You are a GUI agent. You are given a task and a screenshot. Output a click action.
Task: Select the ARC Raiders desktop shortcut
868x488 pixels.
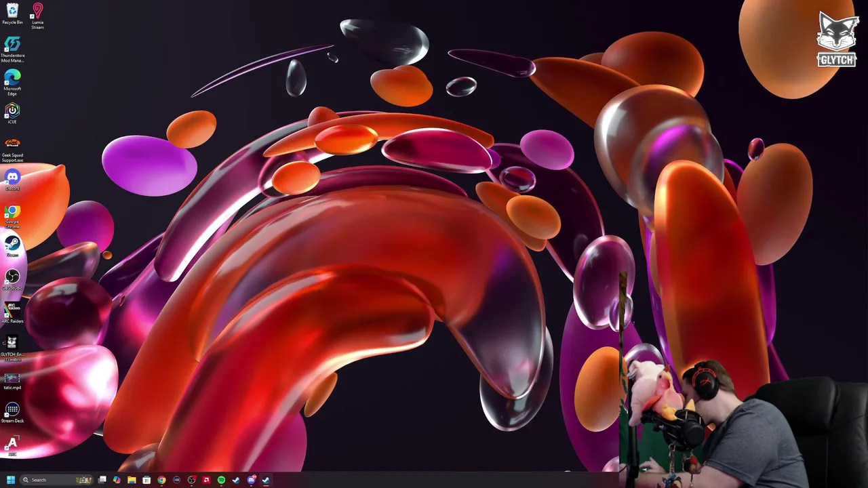pyautogui.click(x=12, y=312)
